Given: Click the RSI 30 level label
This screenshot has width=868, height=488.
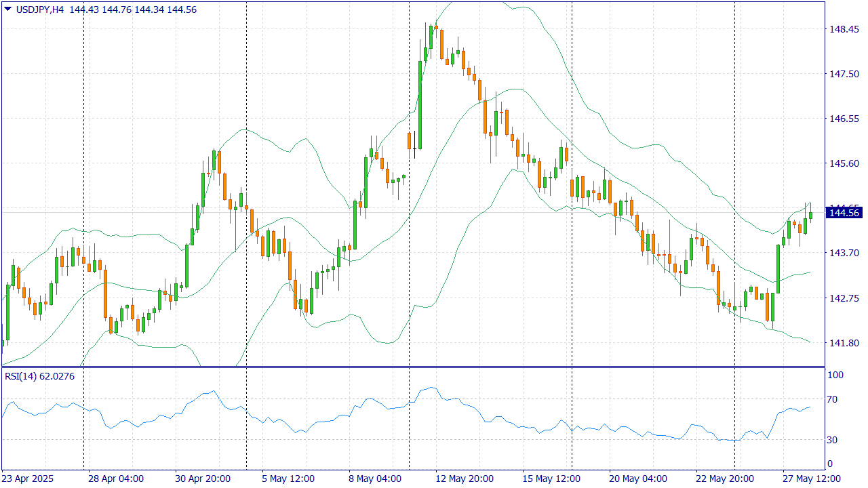Looking at the screenshot, I should [x=835, y=440].
